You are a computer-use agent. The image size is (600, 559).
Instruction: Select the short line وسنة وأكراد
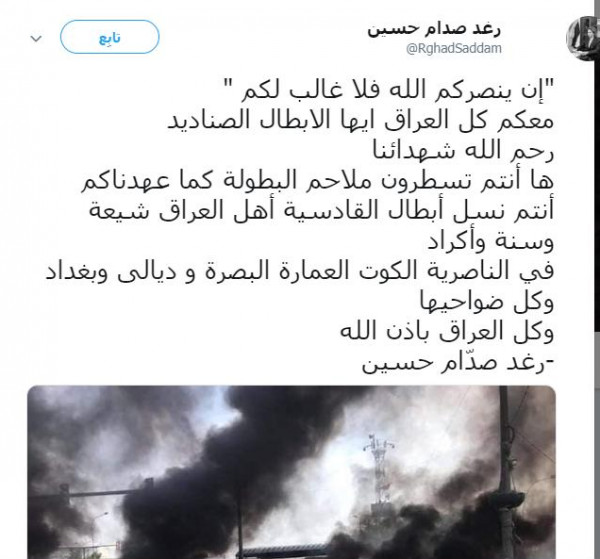(491, 241)
